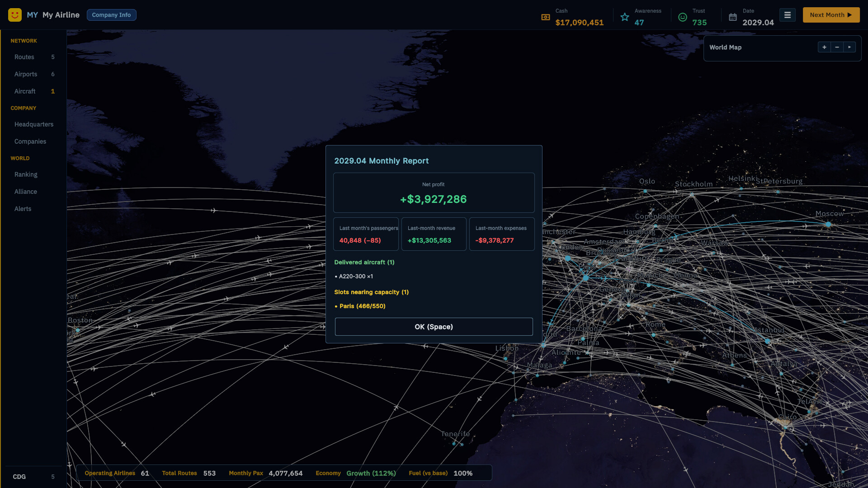Viewport: 868px width, 488px height.
Task: Click the date value 2029.04
Action: pos(758,23)
